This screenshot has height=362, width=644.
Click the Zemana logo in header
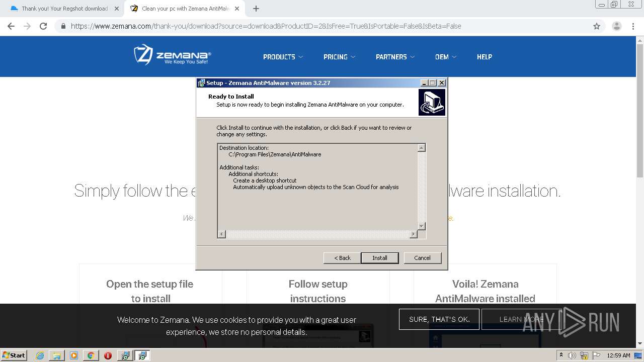(x=173, y=55)
